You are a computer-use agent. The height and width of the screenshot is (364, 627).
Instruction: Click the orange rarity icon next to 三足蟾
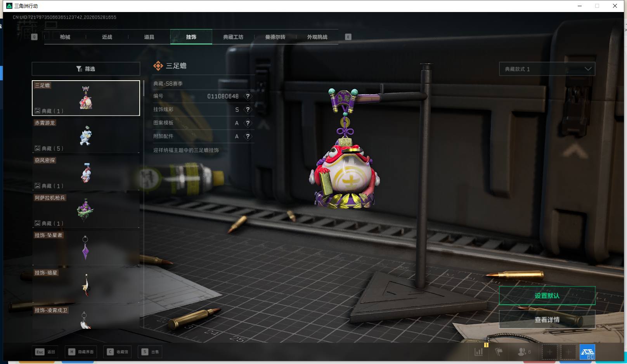[x=158, y=66]
